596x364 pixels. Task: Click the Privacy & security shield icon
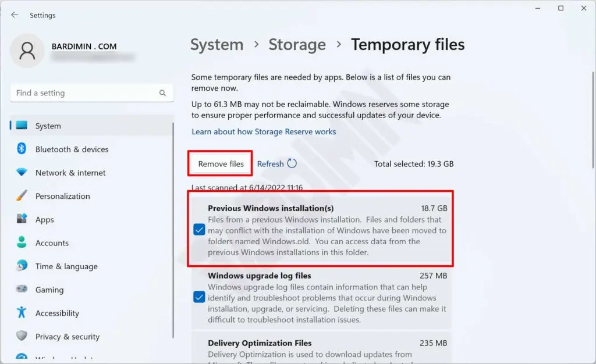22,336
